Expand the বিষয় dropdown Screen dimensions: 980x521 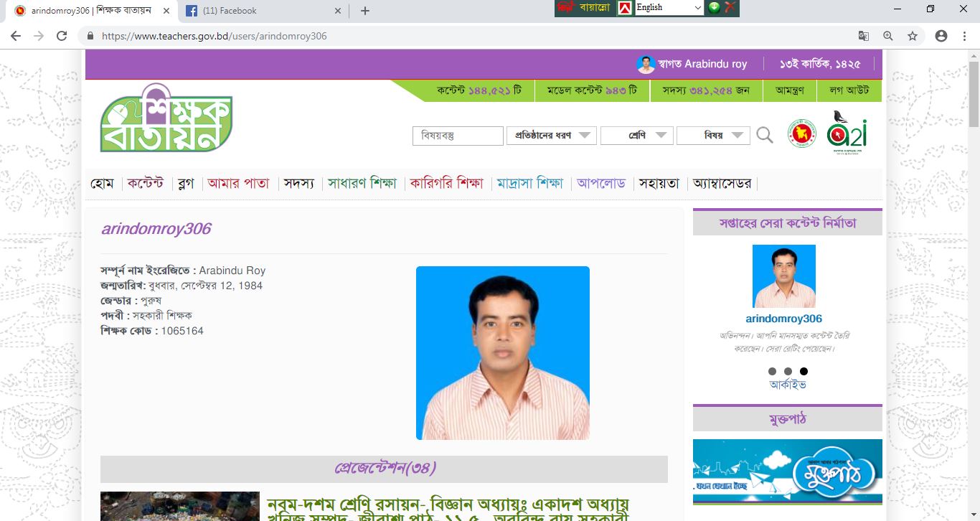click(713, 136)
